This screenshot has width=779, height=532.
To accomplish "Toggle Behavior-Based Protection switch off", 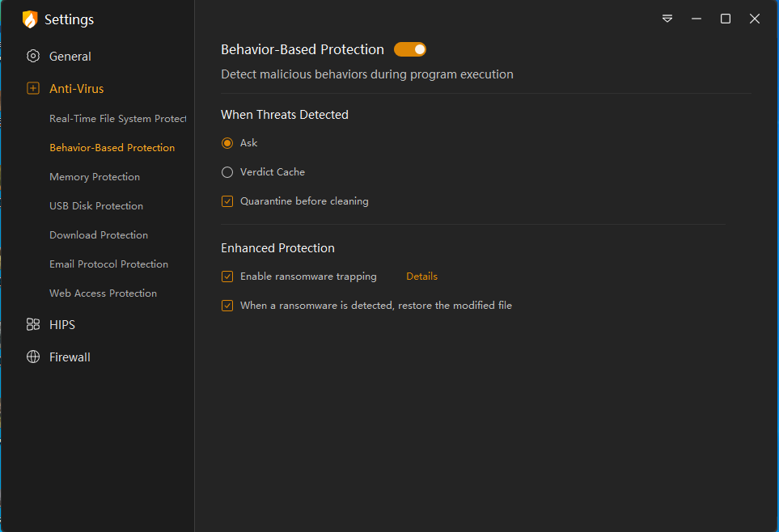I will (410, 49).
